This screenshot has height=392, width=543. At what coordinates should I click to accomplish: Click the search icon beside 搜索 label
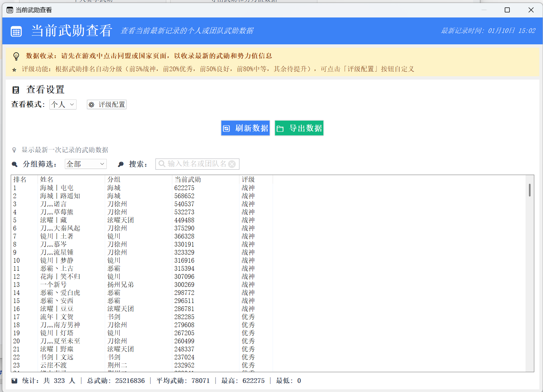[x=121, y=164]
